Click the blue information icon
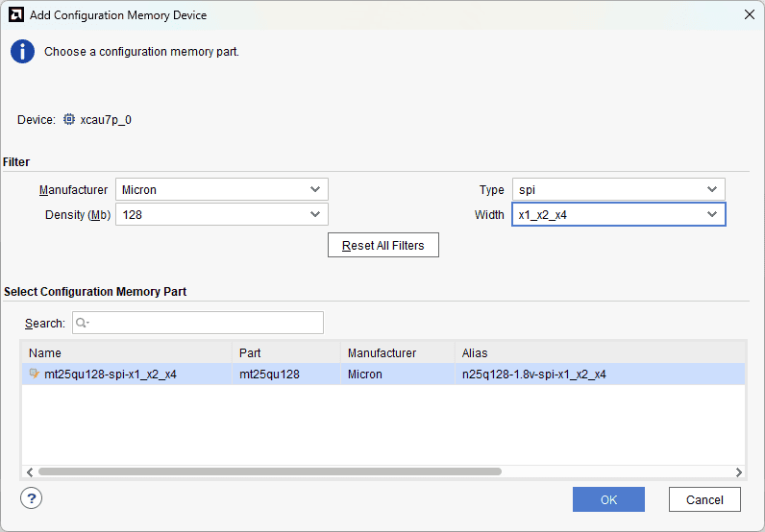The image size is (765, 532). (23, 52)
